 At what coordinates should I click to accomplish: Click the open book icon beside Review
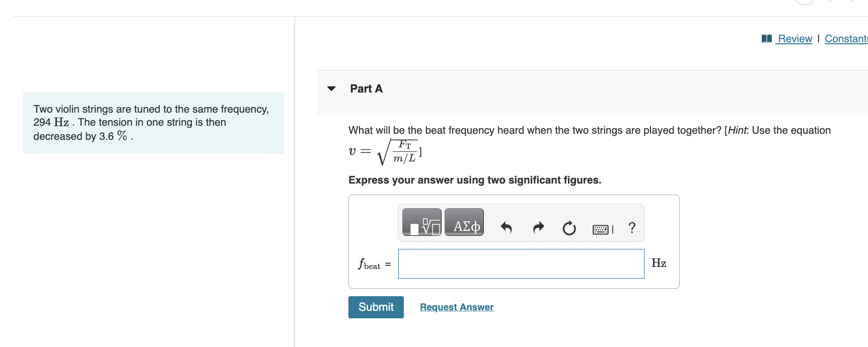pos(766,38)
